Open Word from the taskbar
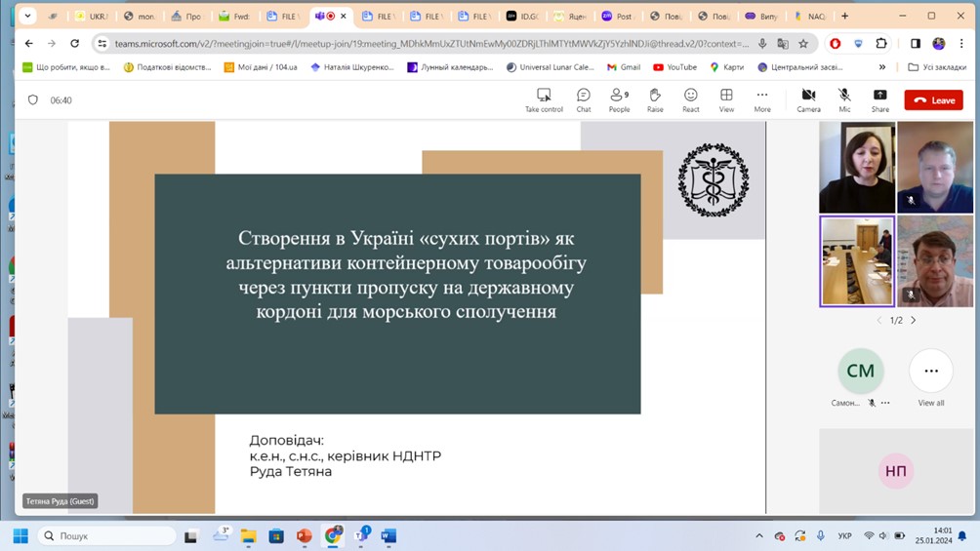Screen dimensions: 980x551 [x=388, y=536]
